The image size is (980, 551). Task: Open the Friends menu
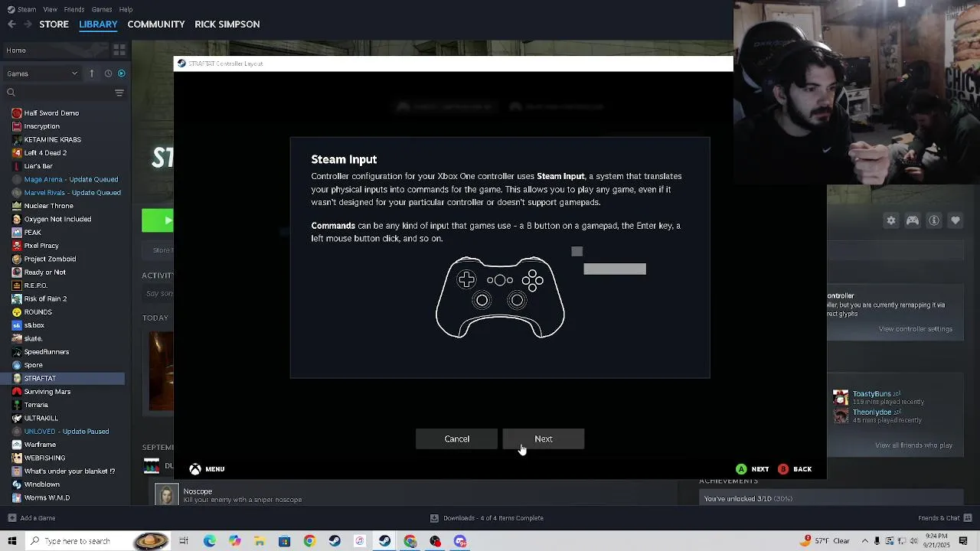tap(74, 9)
